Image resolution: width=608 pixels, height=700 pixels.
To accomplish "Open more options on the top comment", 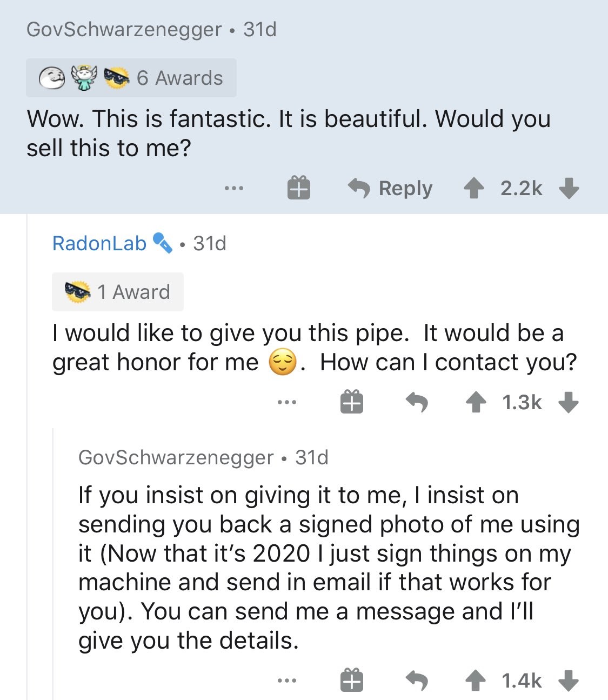I will pos(234,188).
